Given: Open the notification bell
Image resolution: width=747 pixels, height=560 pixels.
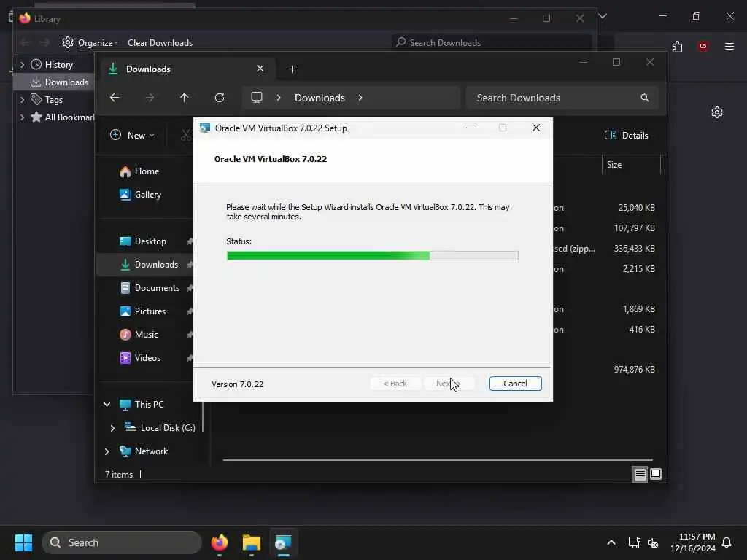Looking at the screenshot, I should pyautogui.click(x=727, y=542).
